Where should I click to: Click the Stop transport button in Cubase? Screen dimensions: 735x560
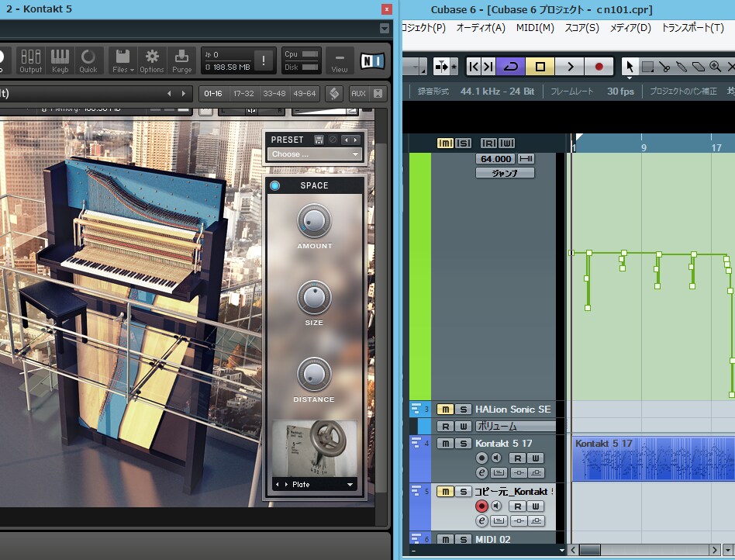point(540,67)
